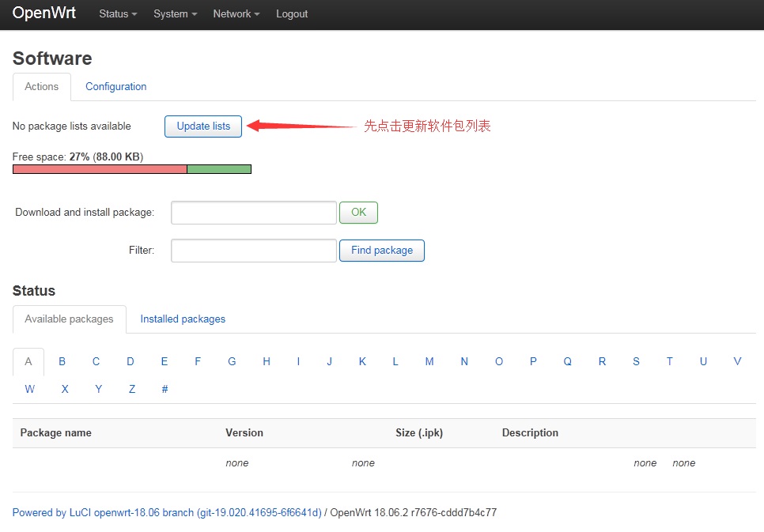This screenshot has height=532, width=764.
Task: Click the Description column header
Action: coord(530,432)
